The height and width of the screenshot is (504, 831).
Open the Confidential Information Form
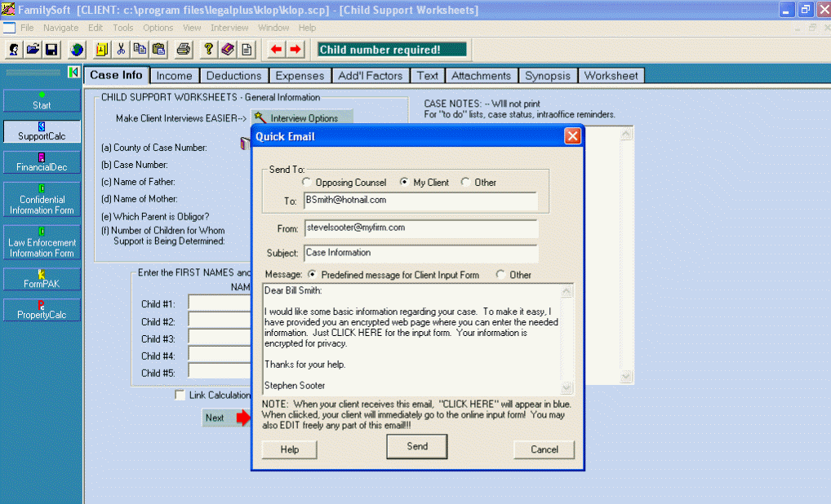tap(41, 200)
